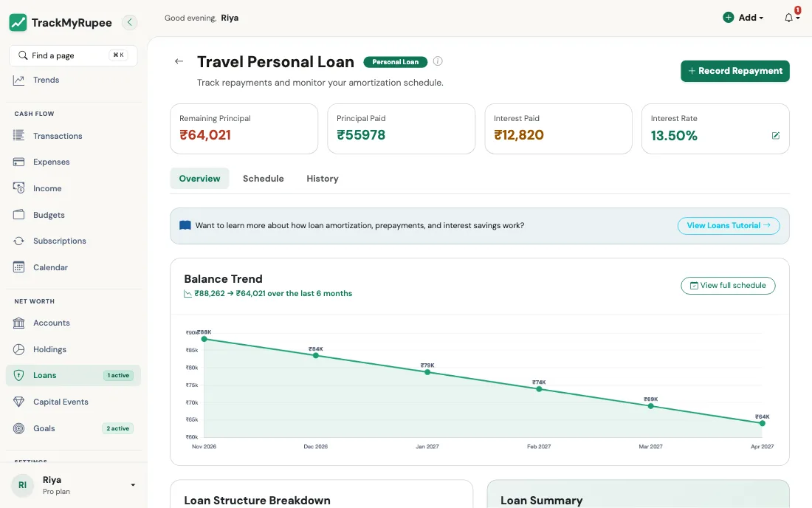Click the 13.50% interest rate value
The image size is (812, 508).
pyautogui.click(x=674, y=136)
